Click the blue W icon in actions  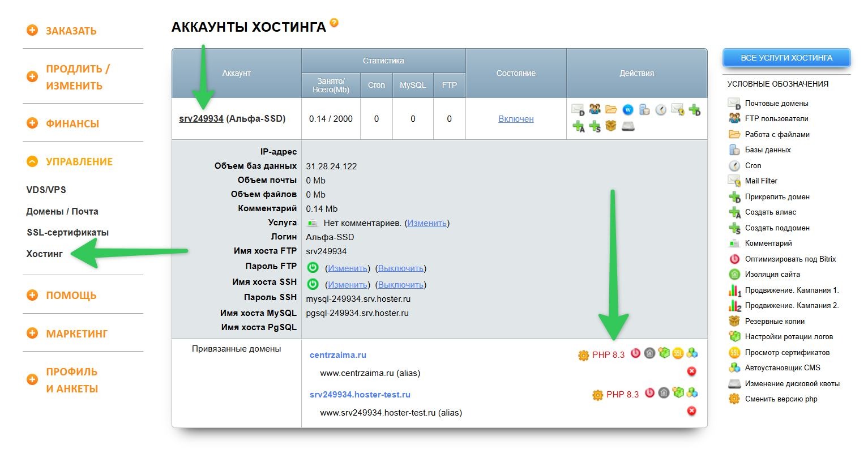[x=627, y=110]
